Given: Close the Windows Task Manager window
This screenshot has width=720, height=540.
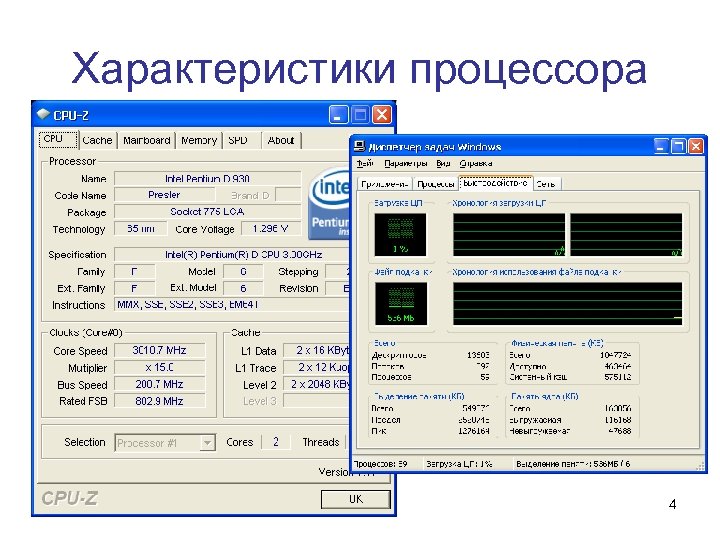Looking at the screenshot, I should (x=696, y=147).
